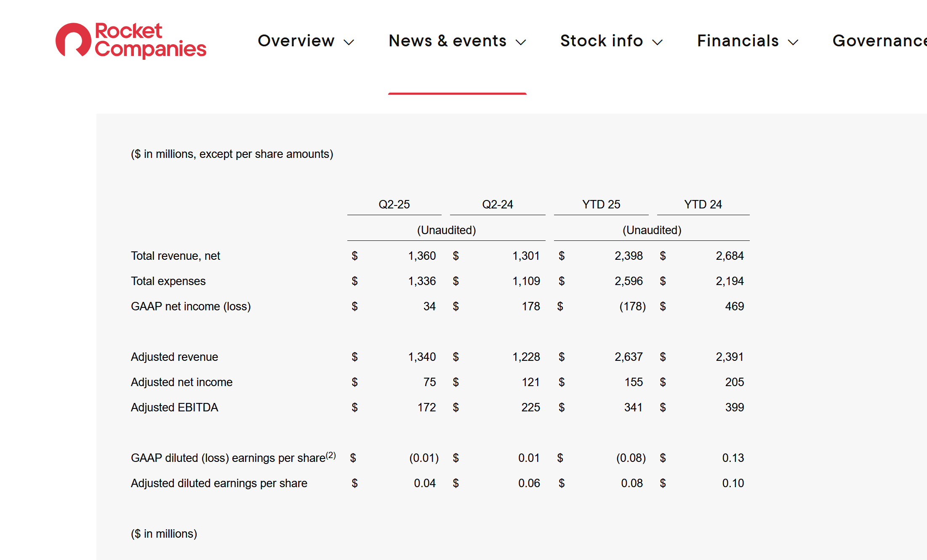Viewport: 927px width, 560px height.
Task: Click Adjusted diluted earnings per share label
Action: click(x=219, y=483)
